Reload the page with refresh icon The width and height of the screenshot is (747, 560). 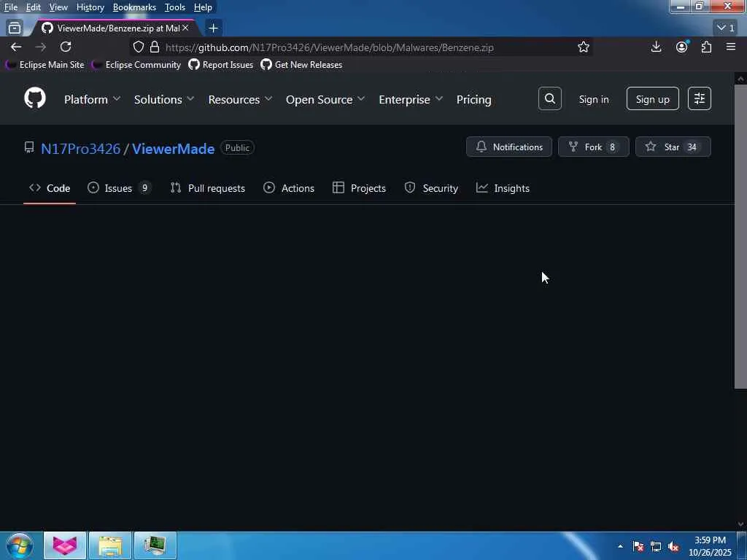(x=66, y=47)
